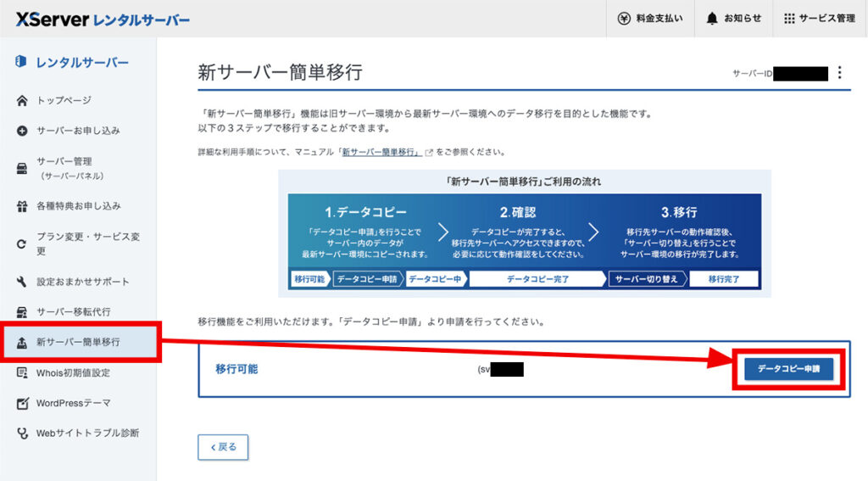Click the 新サーバー簡単移行 page heading
Image resolution: width=868 pixels, height=481 pixels.
(280, 72)
